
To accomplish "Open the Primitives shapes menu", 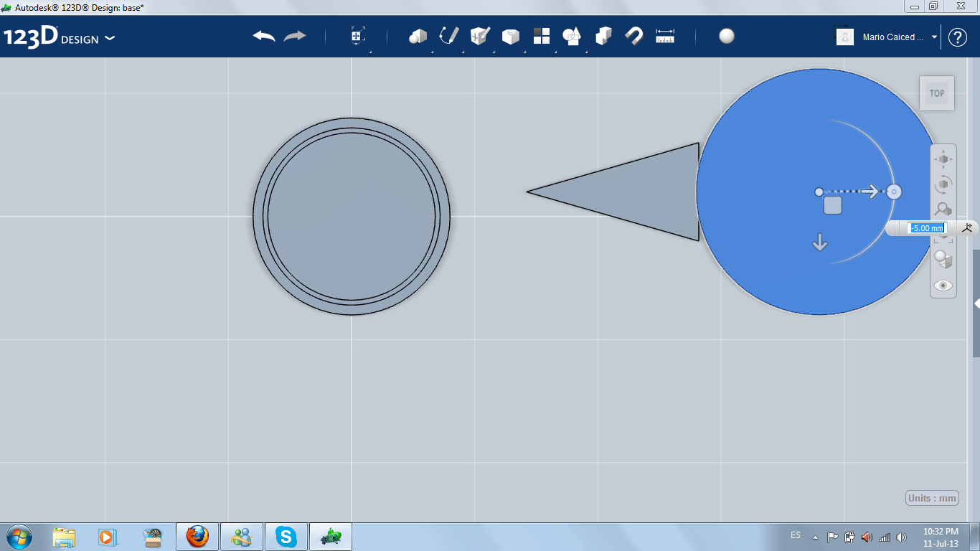I will coord(418,36).
